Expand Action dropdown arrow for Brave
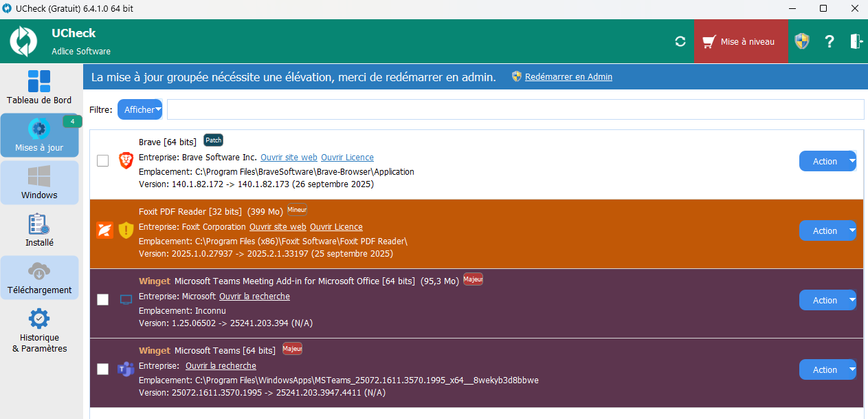868x419 pixels. pyautogui.click(x=852, y=161)
